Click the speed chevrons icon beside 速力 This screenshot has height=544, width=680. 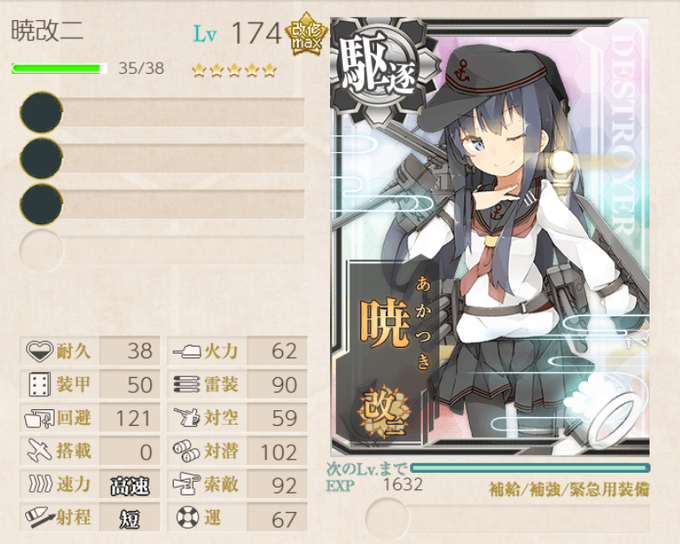pyautogui.click(x=40, y=484)
